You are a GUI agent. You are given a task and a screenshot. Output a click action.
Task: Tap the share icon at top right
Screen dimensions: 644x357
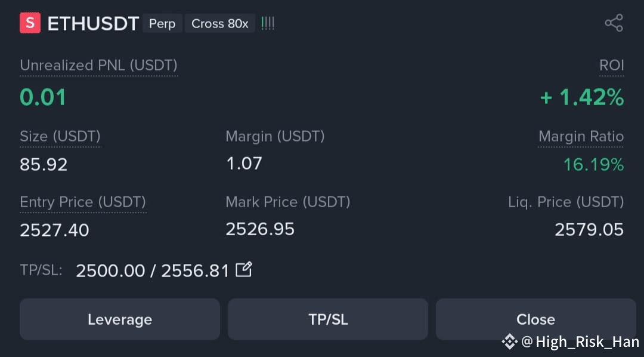click(x=614, y=23)
